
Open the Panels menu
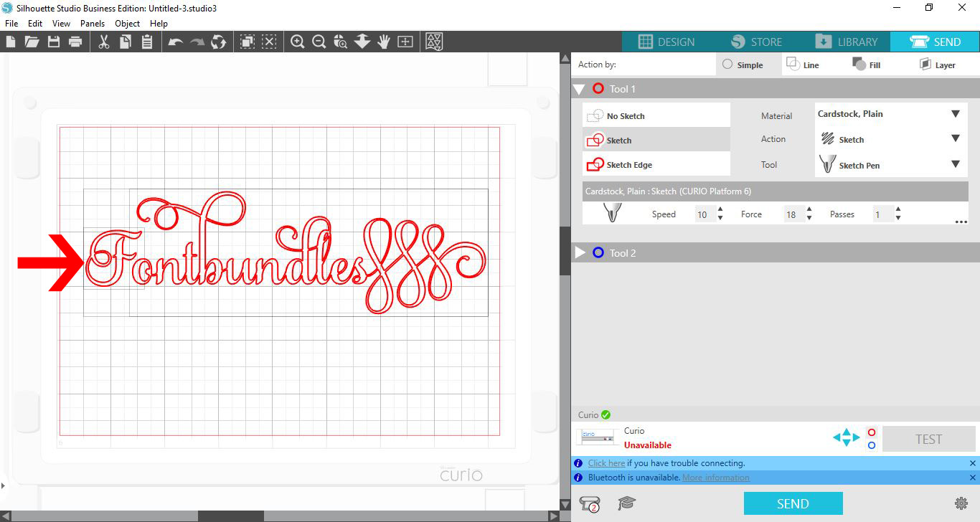pos(93,24)
